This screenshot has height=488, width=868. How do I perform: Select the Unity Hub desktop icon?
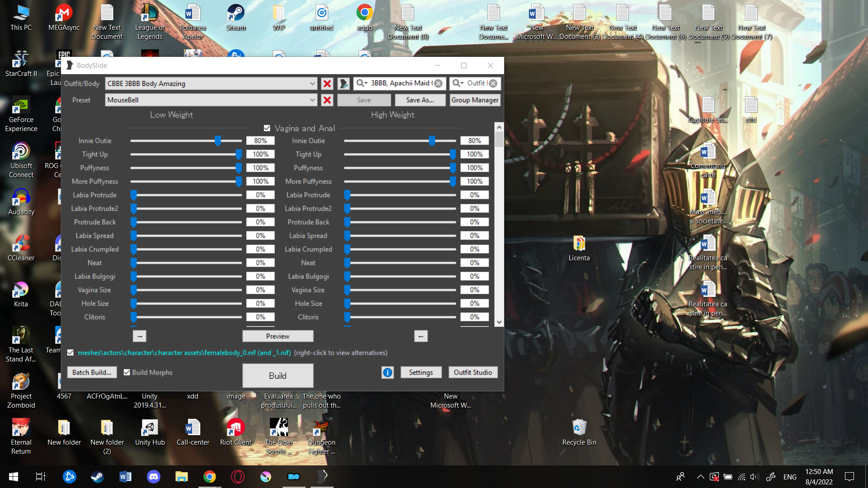(x=150, y=432)
